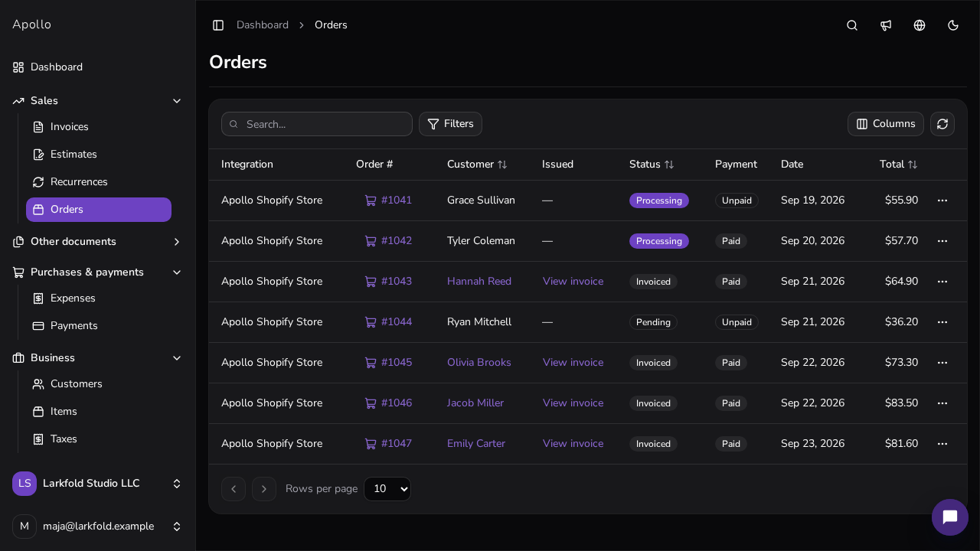Toggle the sidebar panel icon
The height and width of the screenshot is (551, 980).
pyautogui.click(x=218, y=25)
